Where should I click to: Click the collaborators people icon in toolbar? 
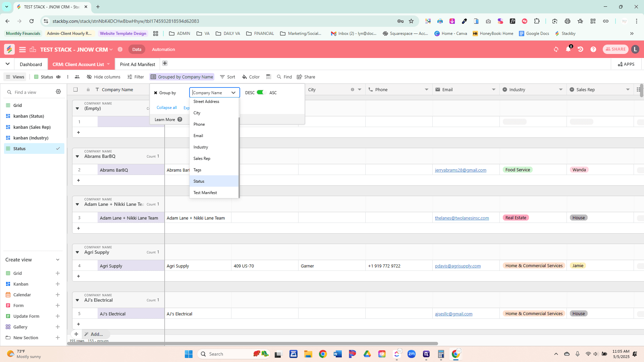click(x=77, y=77)
